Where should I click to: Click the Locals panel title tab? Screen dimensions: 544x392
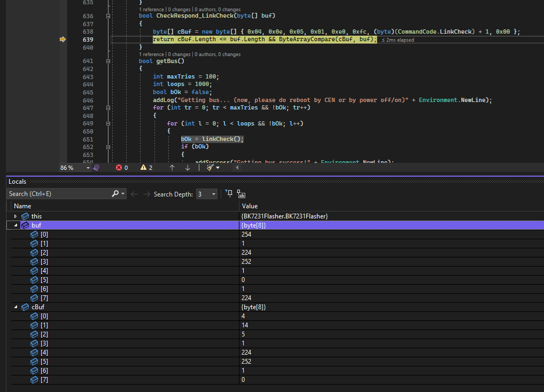[x=17, y=182]
